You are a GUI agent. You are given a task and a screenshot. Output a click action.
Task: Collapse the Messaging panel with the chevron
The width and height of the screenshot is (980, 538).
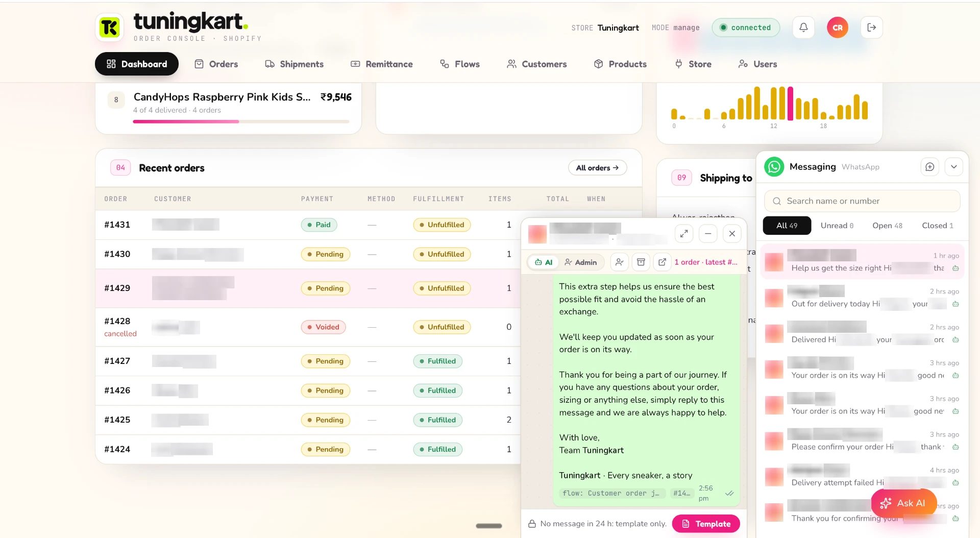pyautogui.click(x=953, y=167)
